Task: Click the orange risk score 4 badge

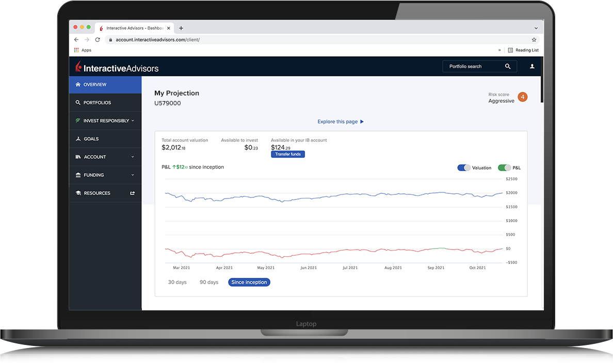Action: coord(523,97)
